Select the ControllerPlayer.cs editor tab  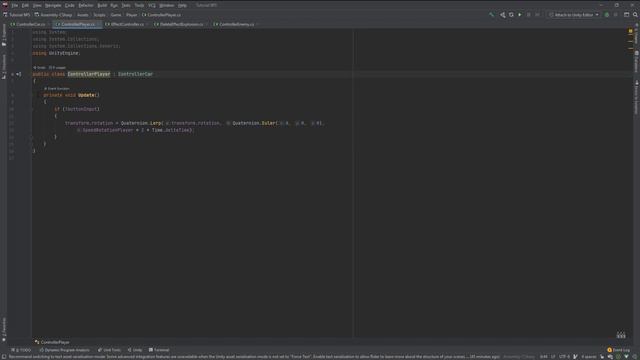tap(77, 24)
